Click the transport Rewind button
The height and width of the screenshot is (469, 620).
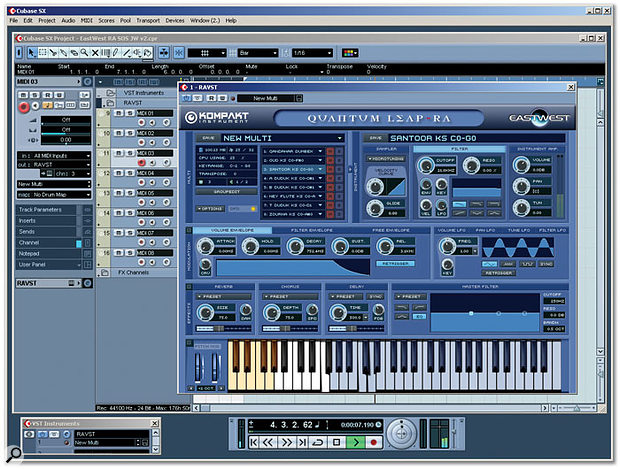point(268,442)
